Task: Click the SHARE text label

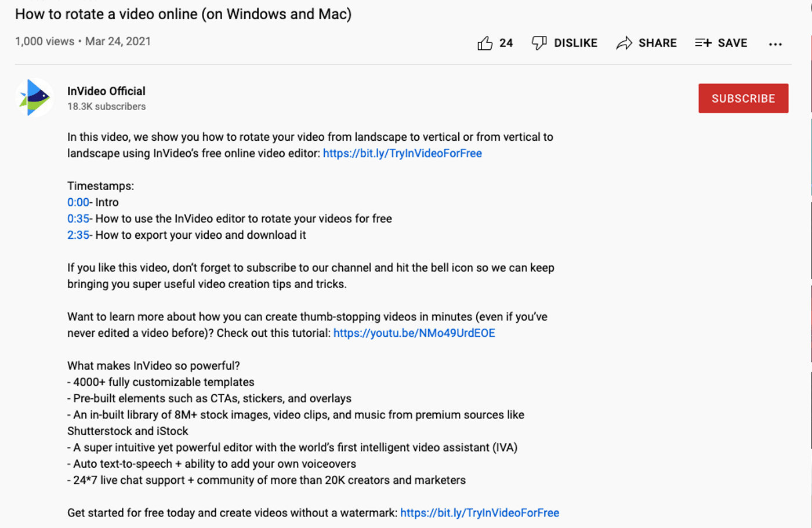Action: click(x=657, y=43)
